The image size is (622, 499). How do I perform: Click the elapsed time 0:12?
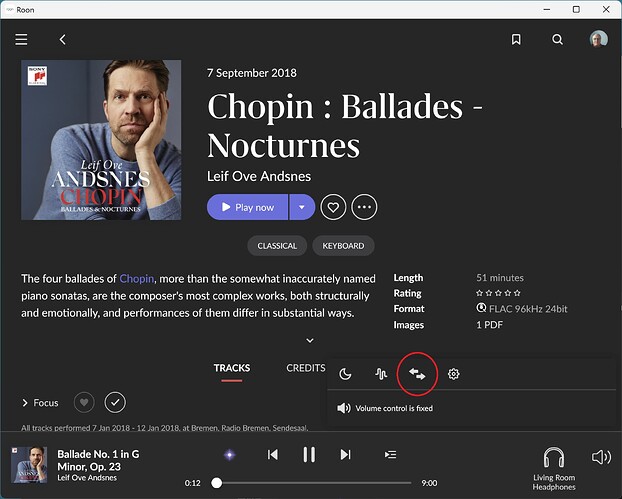(x=192, y=483)
